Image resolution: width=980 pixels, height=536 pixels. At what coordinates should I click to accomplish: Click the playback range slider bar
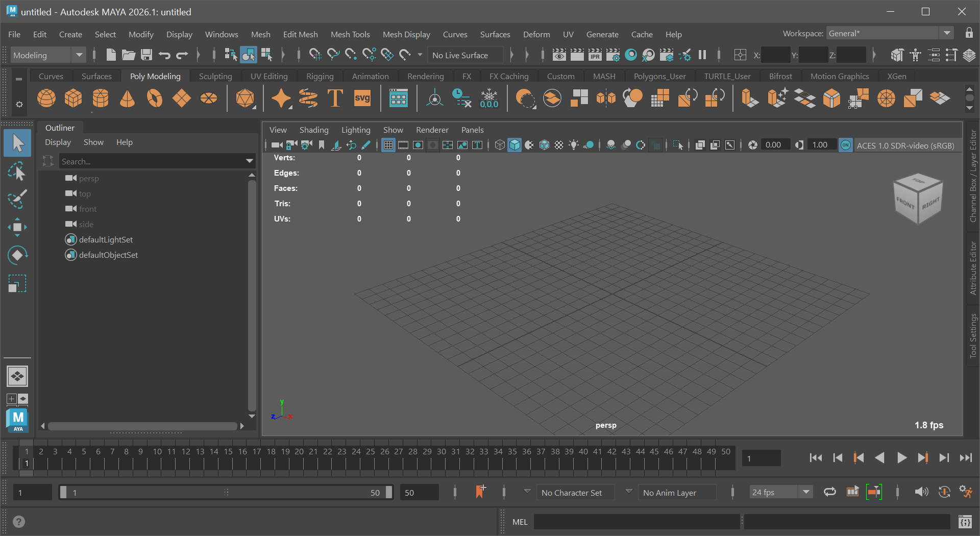pos(225,493)
